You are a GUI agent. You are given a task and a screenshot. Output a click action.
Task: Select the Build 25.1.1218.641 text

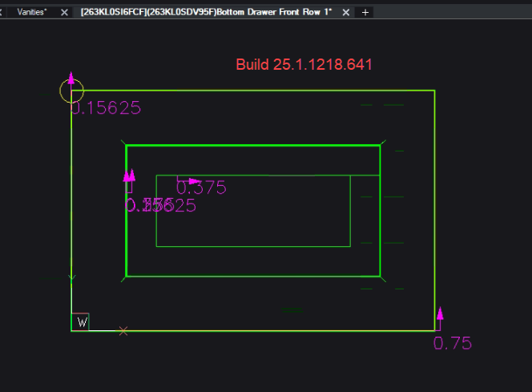pyautogui.click(x=304, y=64)
